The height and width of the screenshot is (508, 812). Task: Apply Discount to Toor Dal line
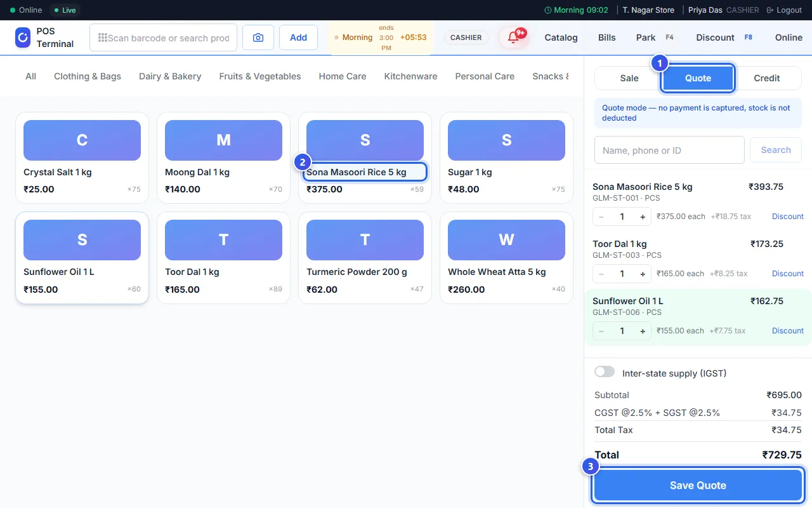(x=788, y=274)
